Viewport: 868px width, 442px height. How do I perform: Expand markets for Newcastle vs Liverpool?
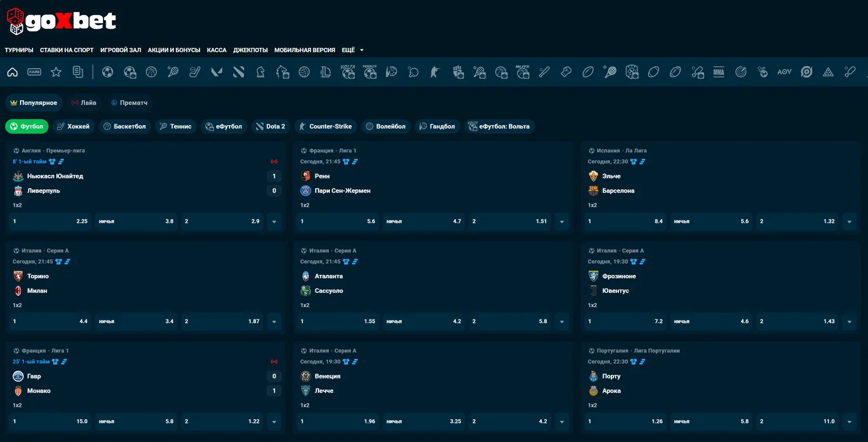click(274, 221)
